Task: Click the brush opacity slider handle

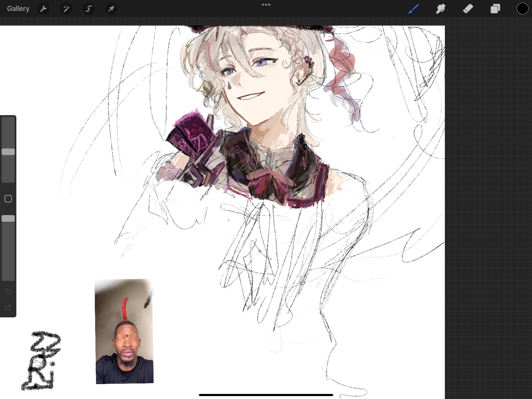Action: (x=8, y=219)
